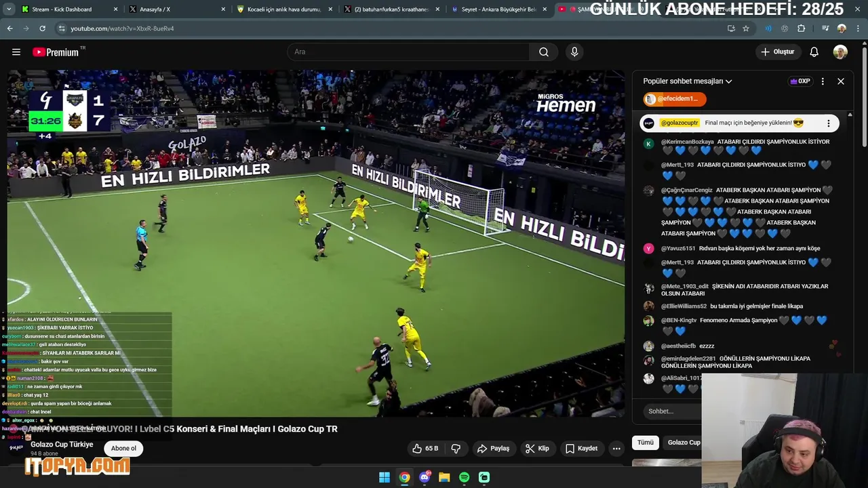Viewport: 868px width, 488px height.
Task: Select the @KerimcanBozkaya chat message
Action: coord(743,146)
